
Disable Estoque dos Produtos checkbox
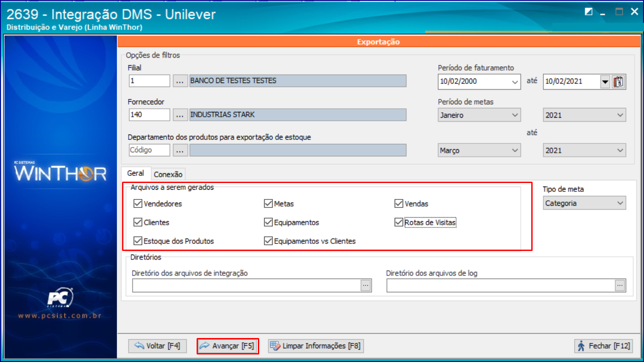[137, 241]
